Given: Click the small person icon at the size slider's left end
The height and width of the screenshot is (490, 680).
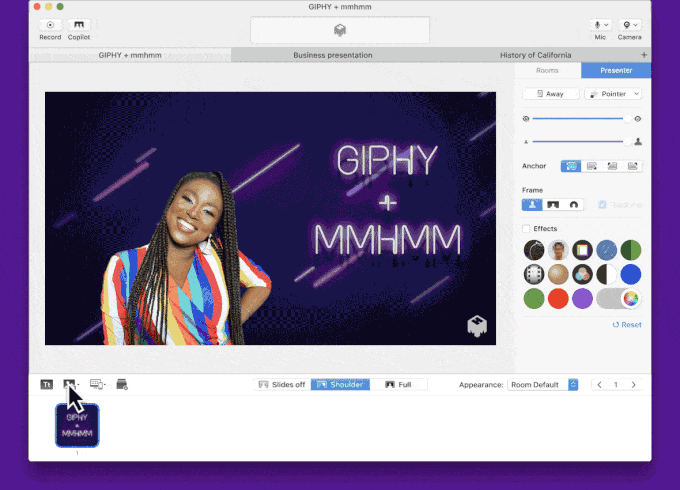Looking at the screenshot, I should [526, 142].
